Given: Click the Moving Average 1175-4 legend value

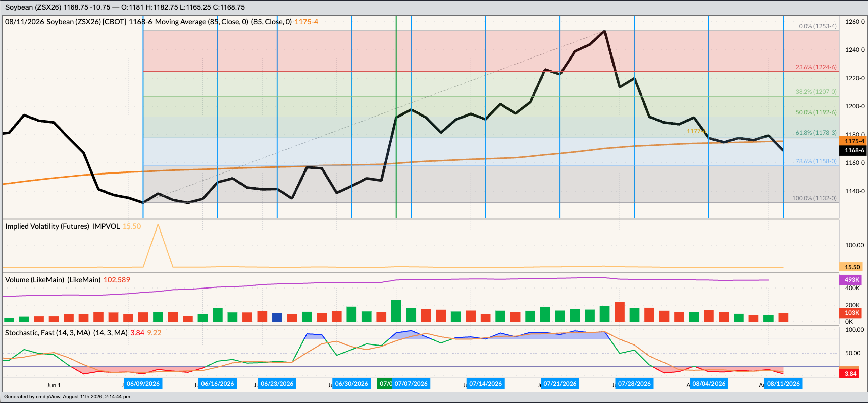Looking at the screenshot, I should coord(307,22).
